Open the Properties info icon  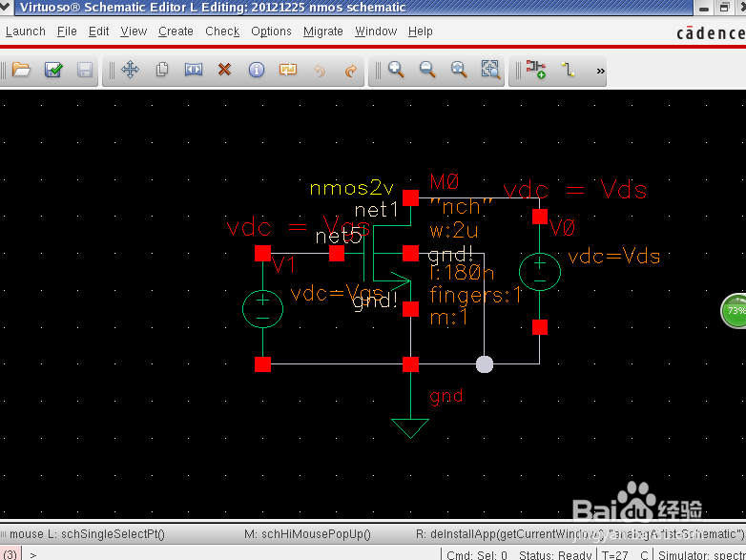point(257,70)
